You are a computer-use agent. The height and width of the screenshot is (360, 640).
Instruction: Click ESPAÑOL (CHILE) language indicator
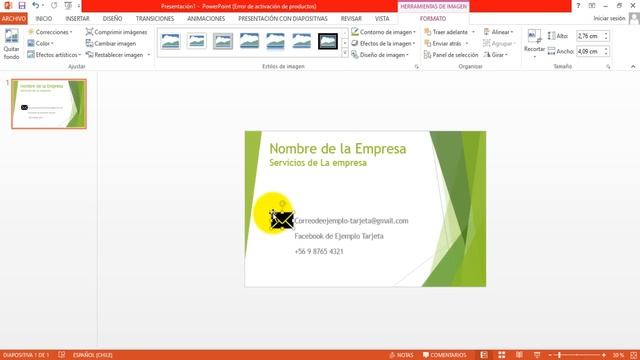pos(92,355)
